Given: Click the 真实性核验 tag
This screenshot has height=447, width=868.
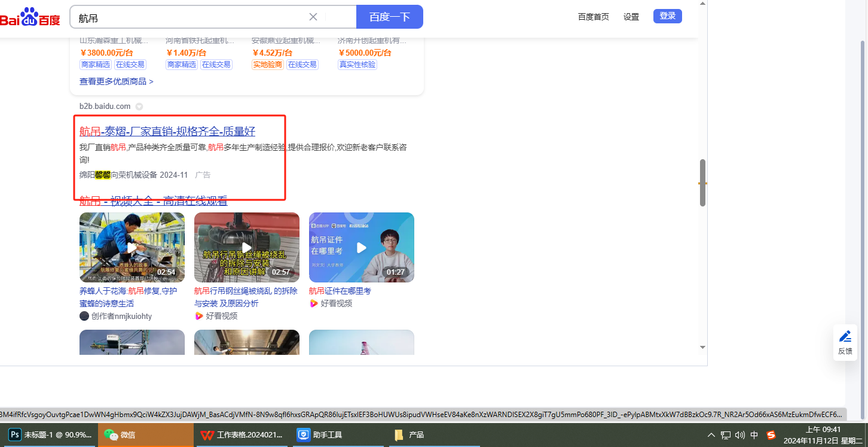Looking at the screenshot, I should pos(357,65).
